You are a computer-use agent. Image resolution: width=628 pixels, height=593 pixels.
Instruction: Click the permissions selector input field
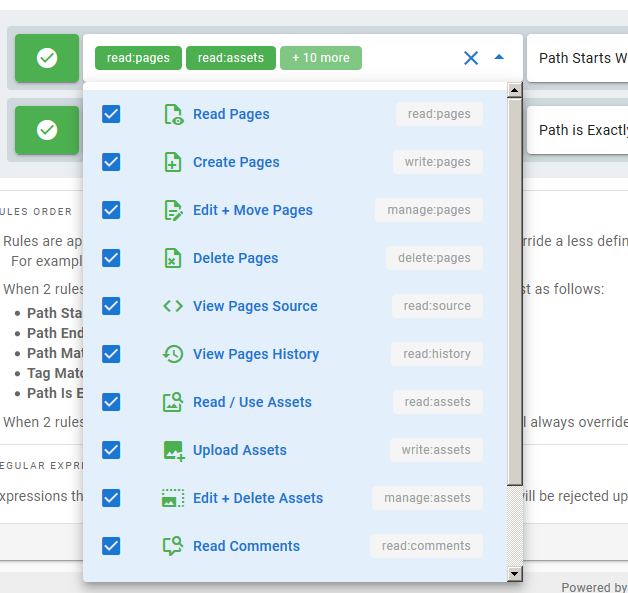pyautogui.click(x=303, y=58)
